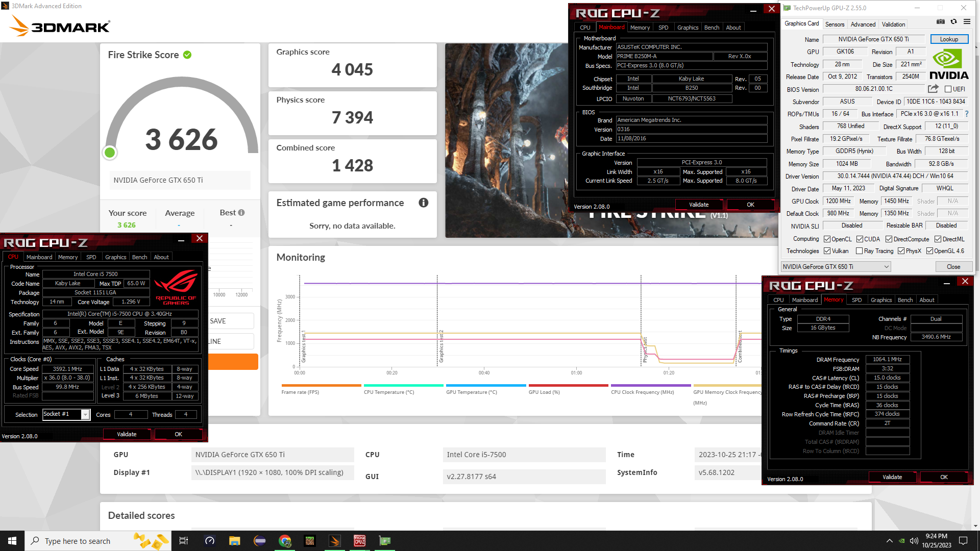The width and height of the screenshot is (980, 551).
Task: Click ROG Republic of Gamers logo
Action: pos(176,287)
